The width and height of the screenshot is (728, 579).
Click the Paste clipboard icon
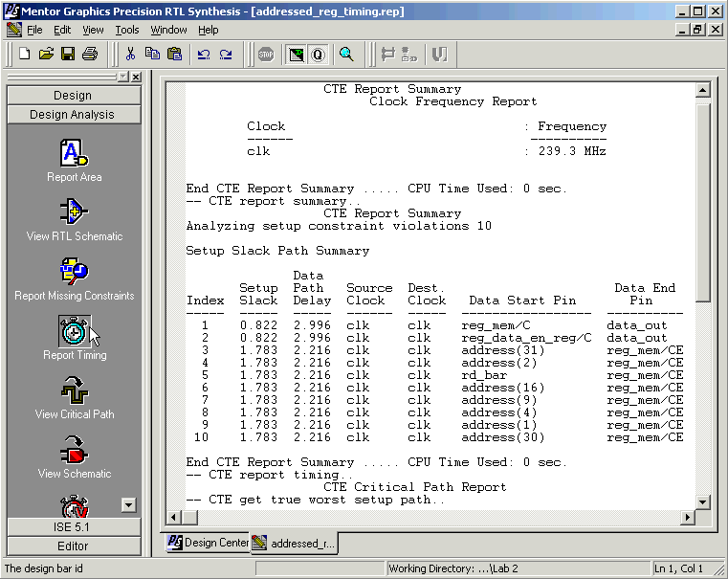coord(174,55)
